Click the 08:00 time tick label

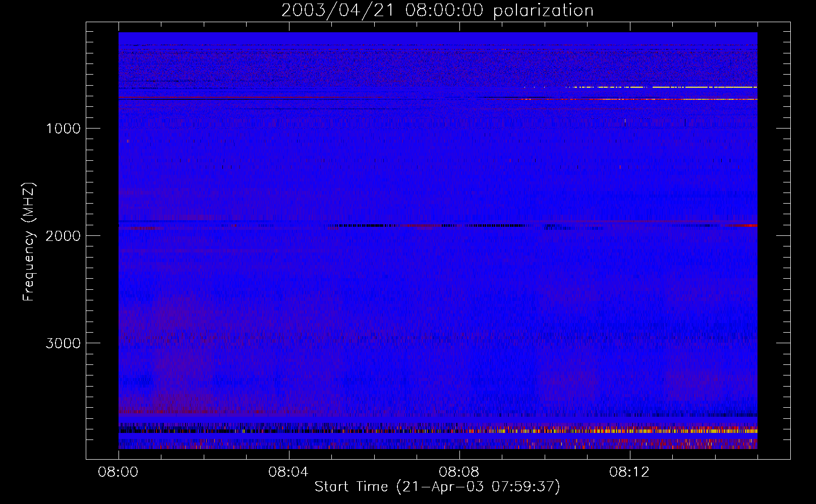[x=118, y=472]
